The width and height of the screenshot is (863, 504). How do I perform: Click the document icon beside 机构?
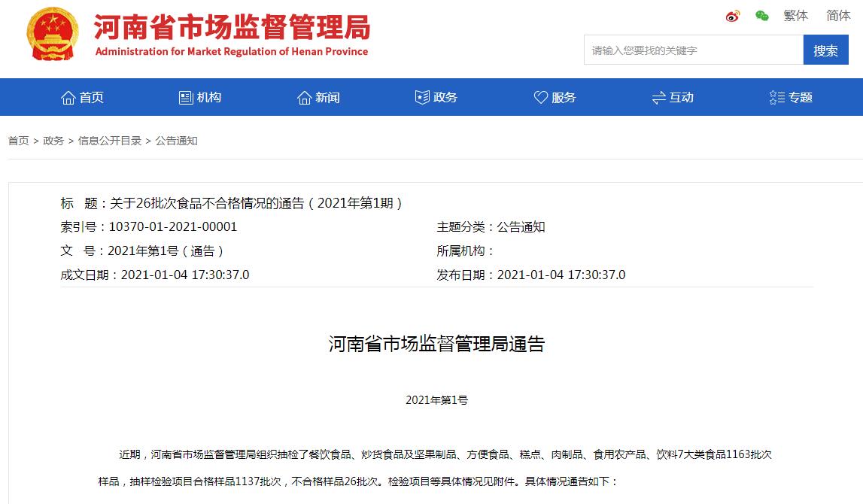[186, 97]
